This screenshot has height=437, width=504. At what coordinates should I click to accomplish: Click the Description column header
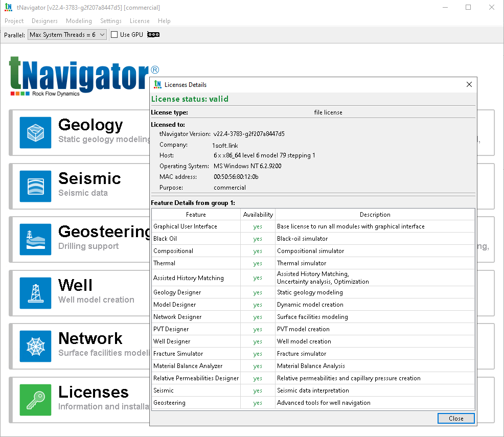375,214
